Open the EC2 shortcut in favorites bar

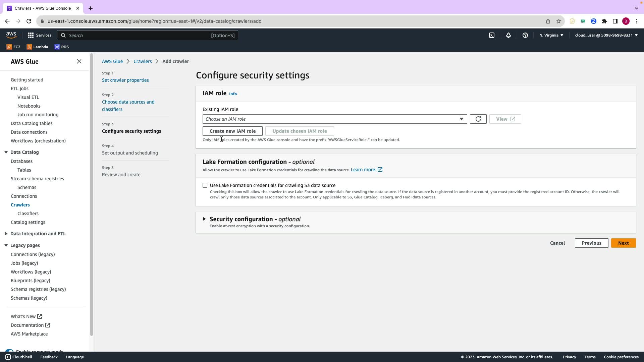coord(13,47)
